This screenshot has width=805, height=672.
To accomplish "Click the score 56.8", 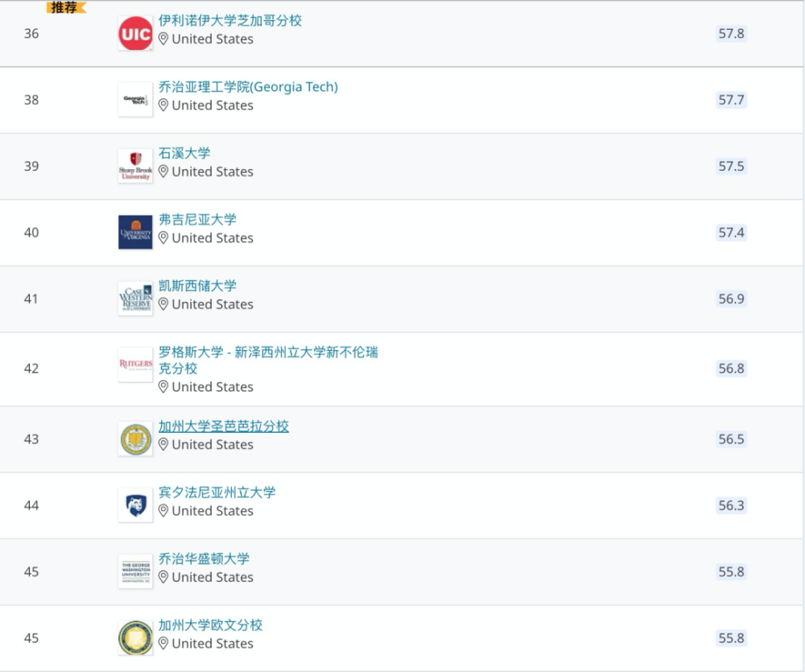I will coord(731,368).
